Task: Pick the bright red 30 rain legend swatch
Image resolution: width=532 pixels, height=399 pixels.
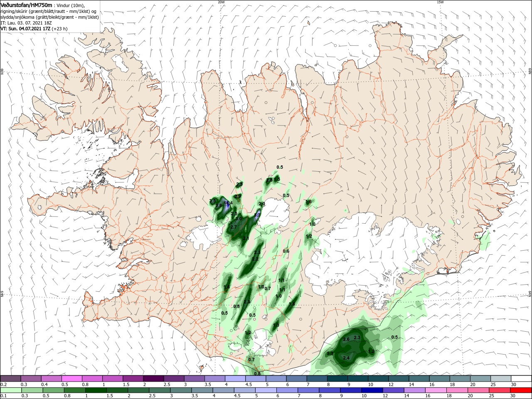Action: pos(521,390)
